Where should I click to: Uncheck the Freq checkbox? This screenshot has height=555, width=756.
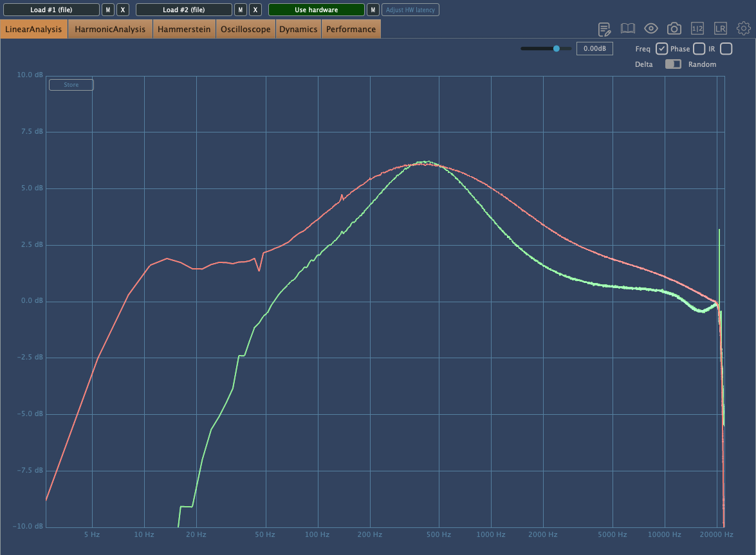(661, 49)
